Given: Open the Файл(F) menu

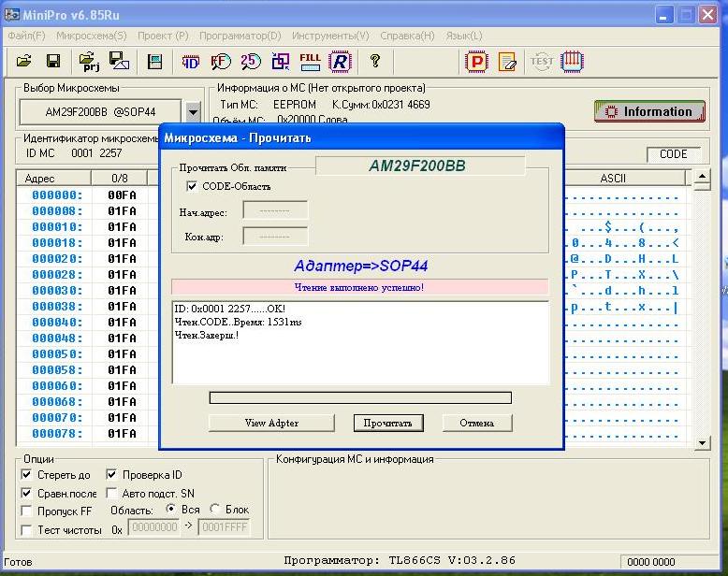Looking at the screenshot, I should [26, 36].
